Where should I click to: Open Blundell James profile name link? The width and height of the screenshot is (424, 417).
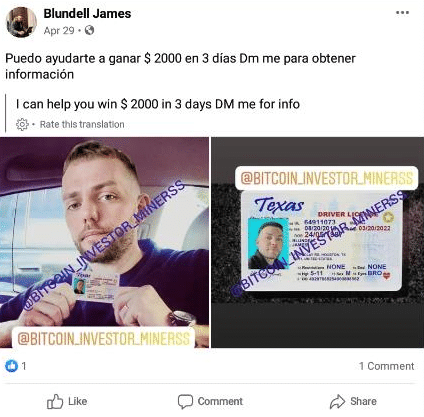tap(87, 14)
